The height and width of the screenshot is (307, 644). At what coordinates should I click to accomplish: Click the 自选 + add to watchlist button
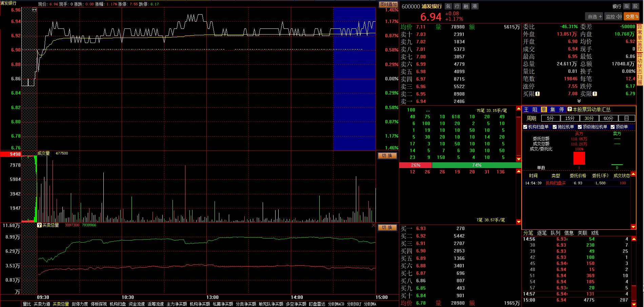pos(595,16)
